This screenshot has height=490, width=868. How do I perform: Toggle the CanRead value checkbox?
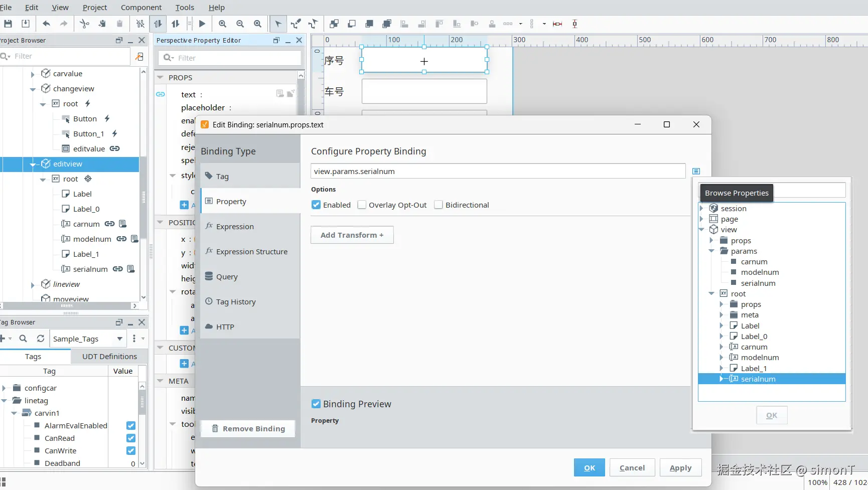pyautogui.click(x=131, y=438)
